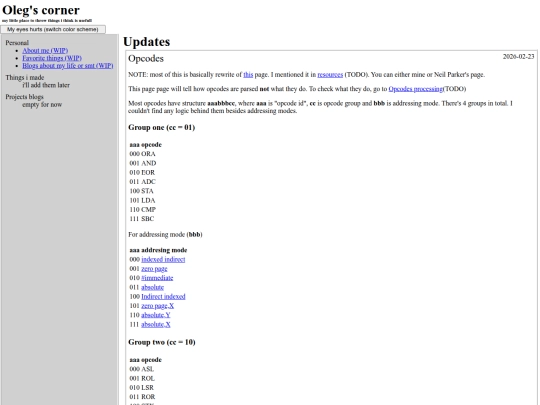The image size is (540, 405).
Task: Click the '000 ORA' opcode row
Action: [x=143, y=154]
